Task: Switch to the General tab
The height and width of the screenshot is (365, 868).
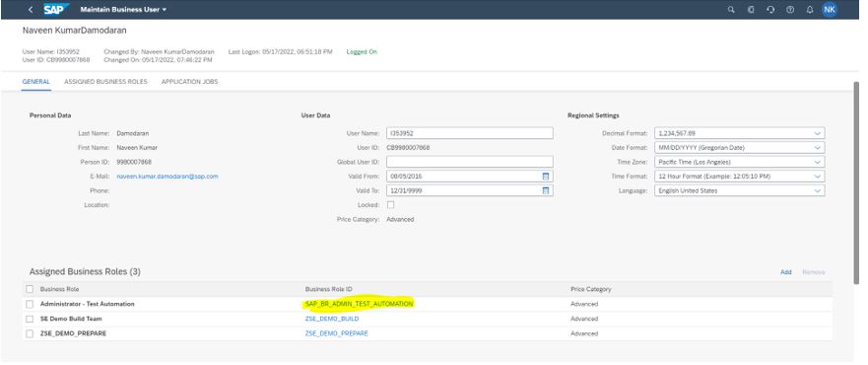Action: tap(36, 82)
